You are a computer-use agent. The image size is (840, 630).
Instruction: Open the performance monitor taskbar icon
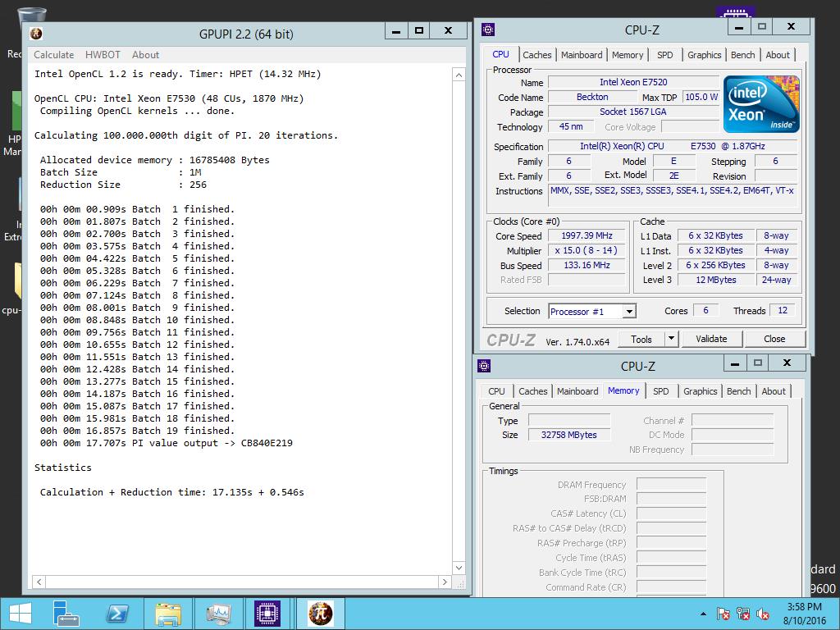218,614
